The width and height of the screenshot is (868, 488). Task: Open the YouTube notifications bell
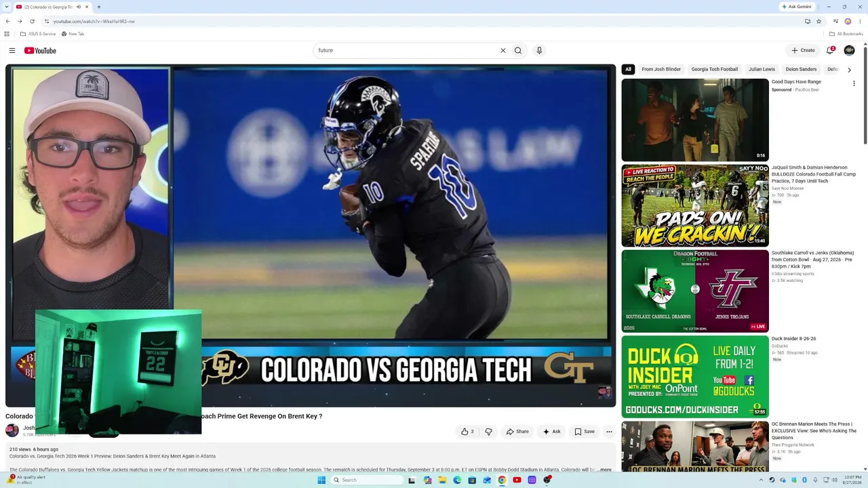click(829, 50)
